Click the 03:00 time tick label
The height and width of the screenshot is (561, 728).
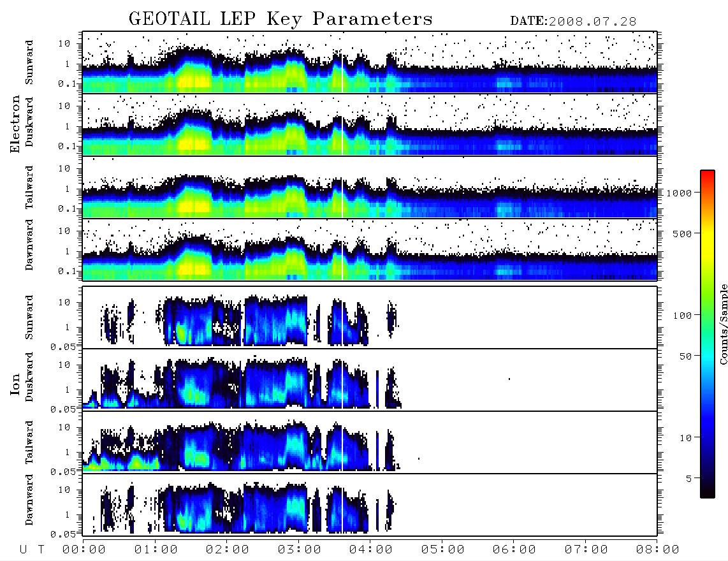point(299,550)
